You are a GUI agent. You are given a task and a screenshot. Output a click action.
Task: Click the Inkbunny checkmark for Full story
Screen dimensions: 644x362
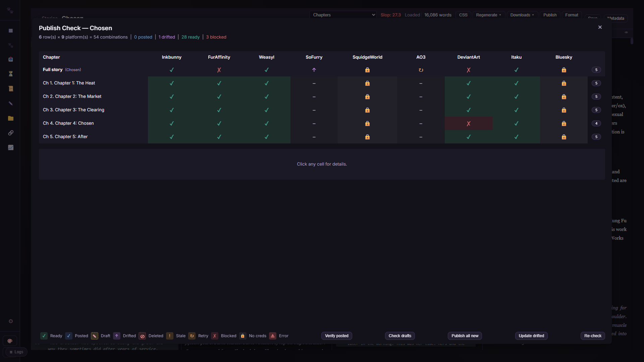(x=172, y=70)
